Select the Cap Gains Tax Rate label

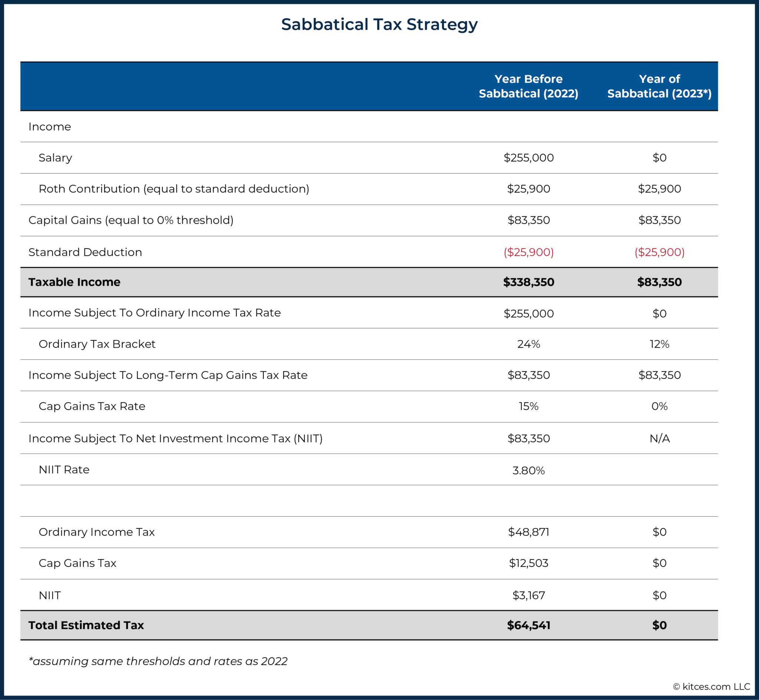tap(92, 406)
